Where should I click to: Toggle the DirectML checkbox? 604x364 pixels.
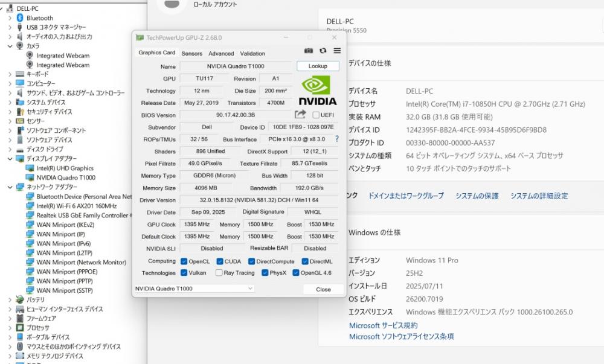tap(305, 261)
